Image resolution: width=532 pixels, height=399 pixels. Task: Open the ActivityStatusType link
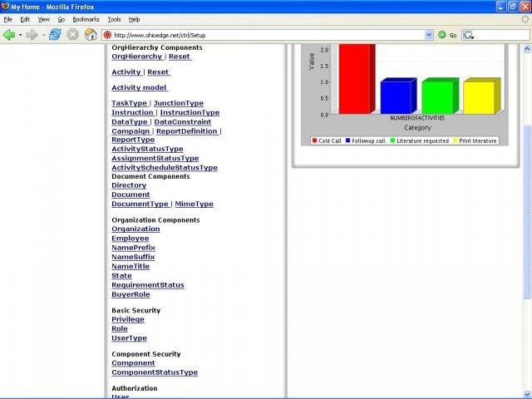click(147, 150)
